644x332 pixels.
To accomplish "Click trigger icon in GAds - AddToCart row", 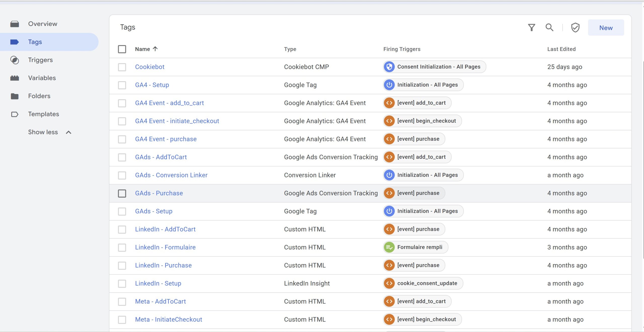I will [389, 157].
